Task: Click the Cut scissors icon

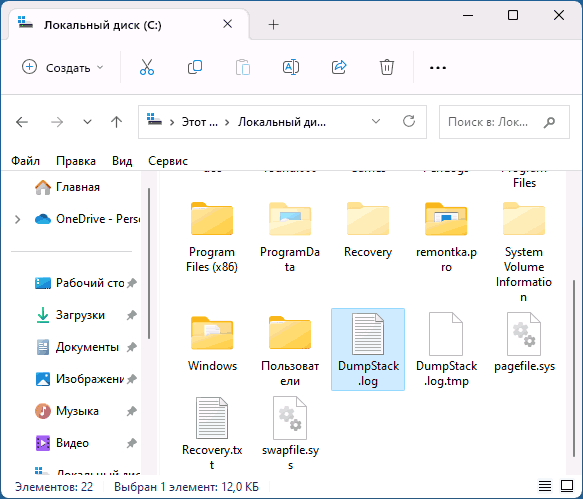Action: pyautogui.click(x=147, y=67)
